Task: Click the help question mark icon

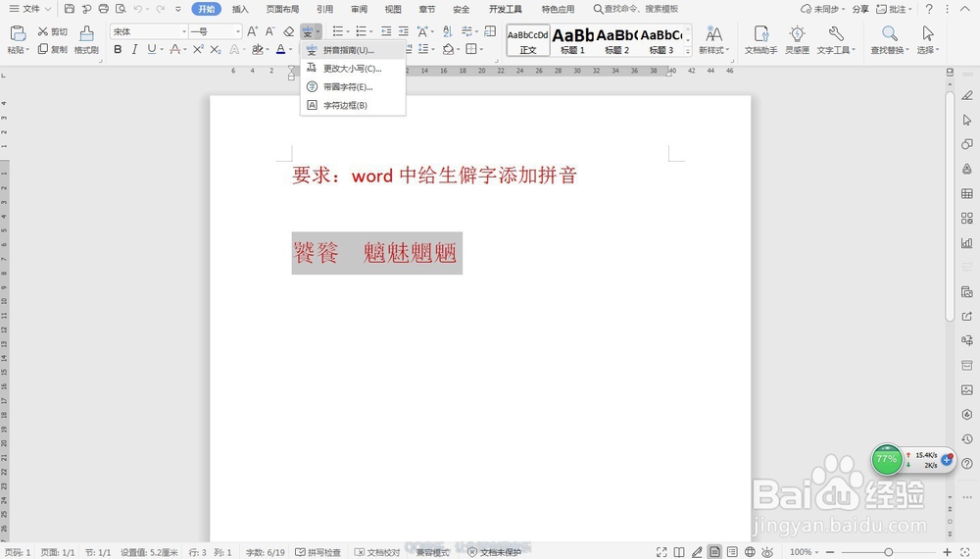Action: pos(929,9)
